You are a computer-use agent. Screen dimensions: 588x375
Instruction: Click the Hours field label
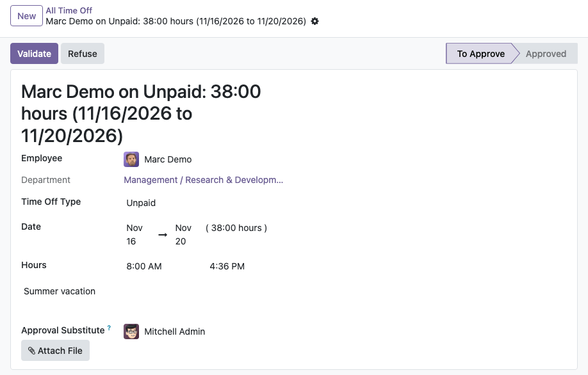point(34,265)
